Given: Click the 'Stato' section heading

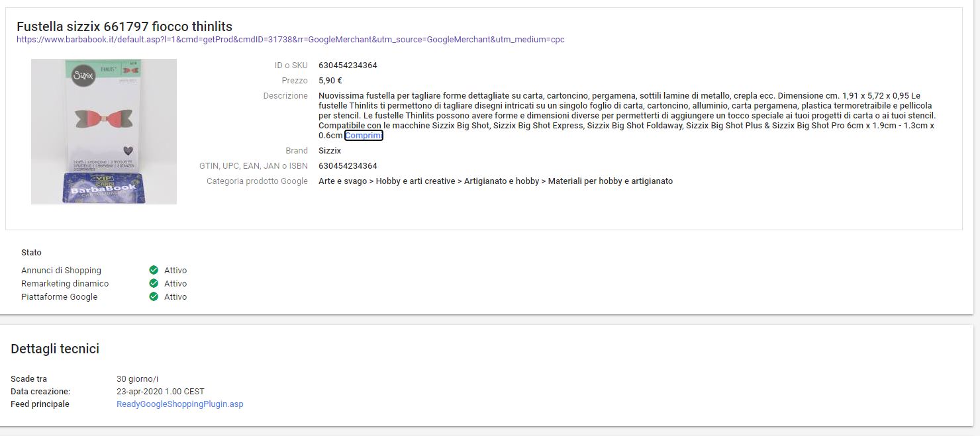Looking at the screenshot, I should (x=31, y=253).
